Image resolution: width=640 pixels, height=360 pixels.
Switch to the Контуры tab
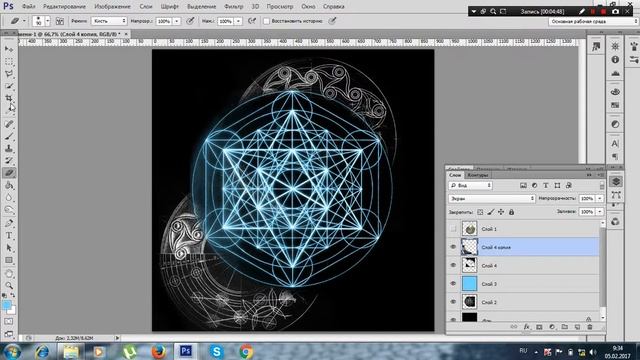coord(478,175)
